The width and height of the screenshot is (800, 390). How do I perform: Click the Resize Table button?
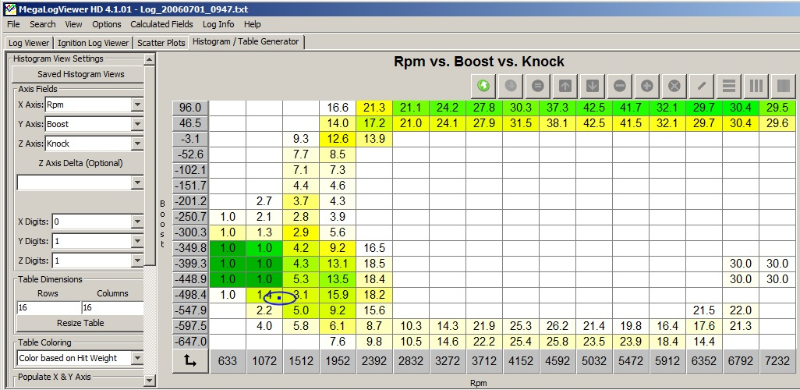click(81, 323)
